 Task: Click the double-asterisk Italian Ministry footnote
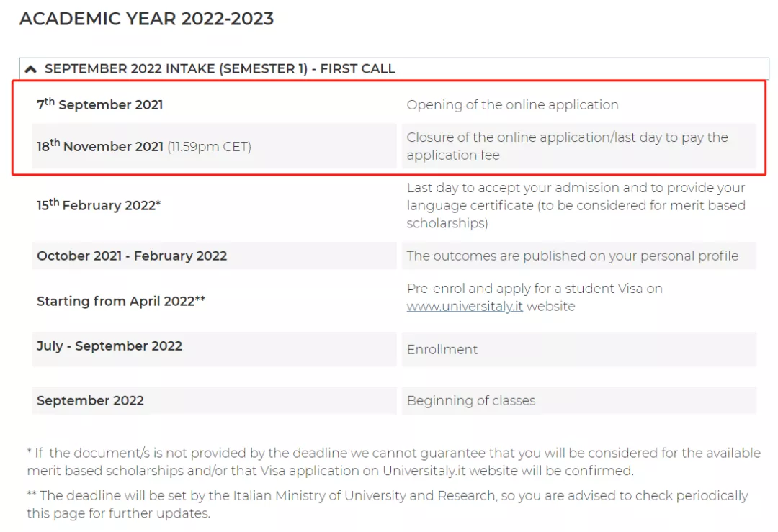387,504
